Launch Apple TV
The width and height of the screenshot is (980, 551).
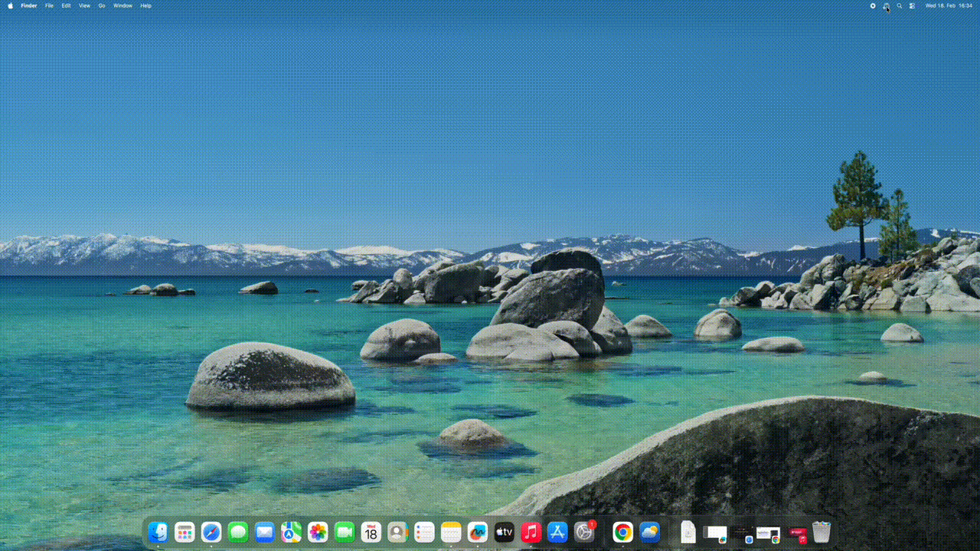[503, 532]
